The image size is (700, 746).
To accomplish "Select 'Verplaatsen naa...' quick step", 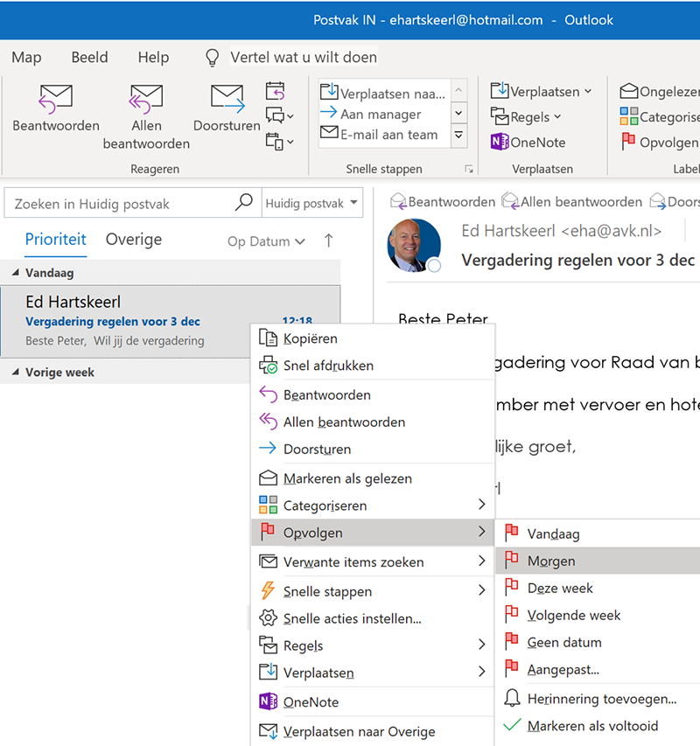I will (x=383, y=93).
